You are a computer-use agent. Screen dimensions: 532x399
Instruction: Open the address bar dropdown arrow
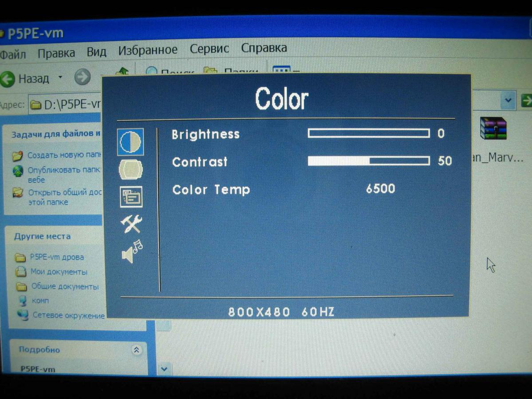point(508,100)
